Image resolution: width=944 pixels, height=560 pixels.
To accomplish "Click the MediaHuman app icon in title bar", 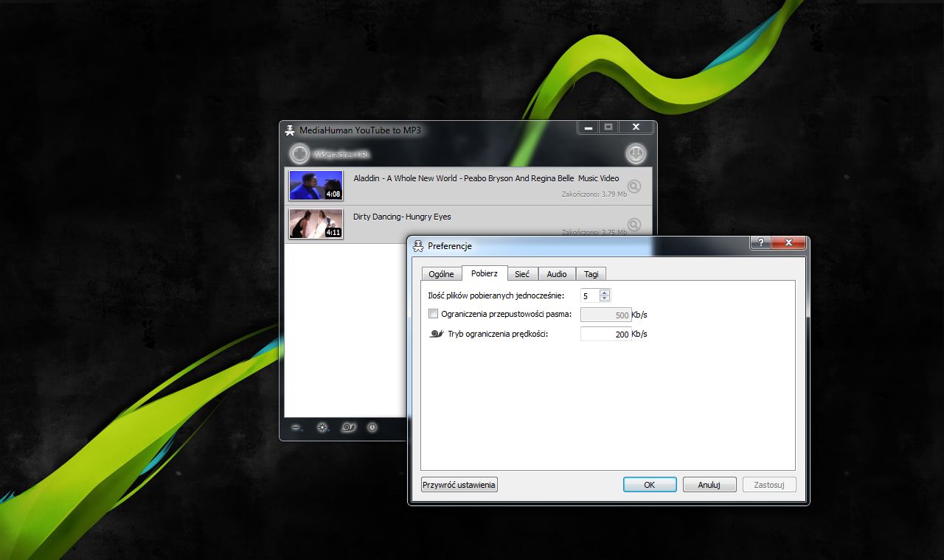I will (290, 130).
